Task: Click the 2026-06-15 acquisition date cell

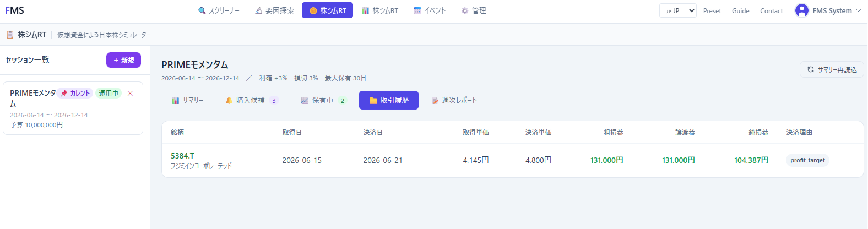Action: [302, 160]
